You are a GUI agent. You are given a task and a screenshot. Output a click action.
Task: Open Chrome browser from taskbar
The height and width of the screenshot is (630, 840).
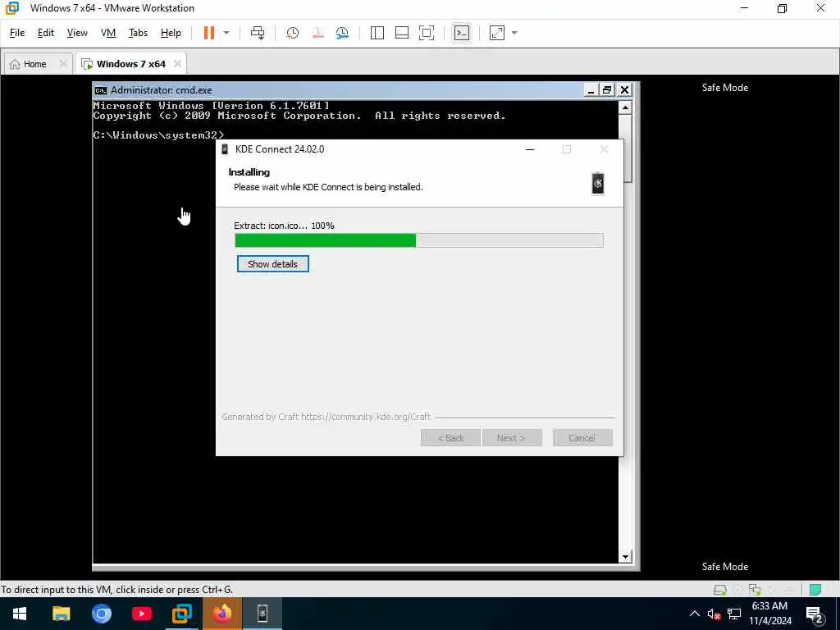[x=101, y=614]
